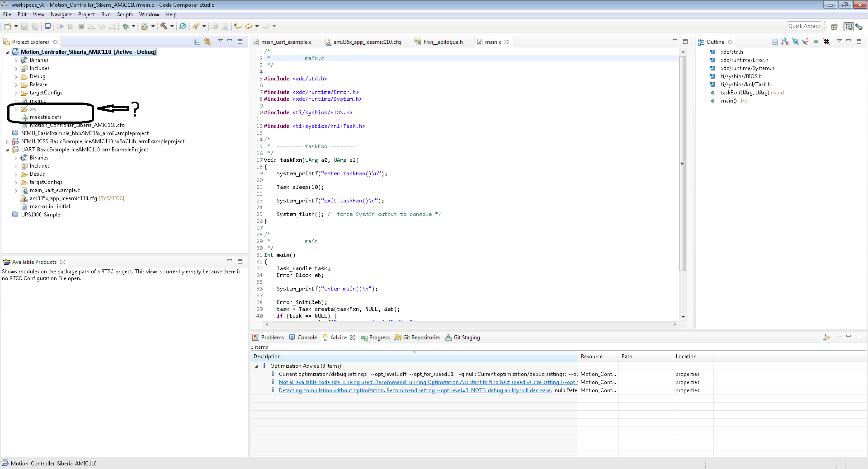
Task: Toggle Link with Editor in Project Explorer
Action: [208, 42]
